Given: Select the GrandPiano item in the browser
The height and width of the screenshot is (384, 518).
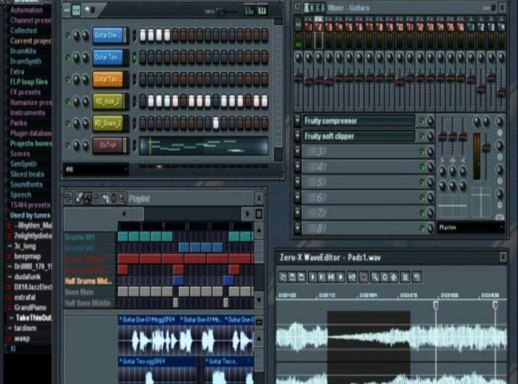Looking at the screenshot, I should (x=30, y=307).
